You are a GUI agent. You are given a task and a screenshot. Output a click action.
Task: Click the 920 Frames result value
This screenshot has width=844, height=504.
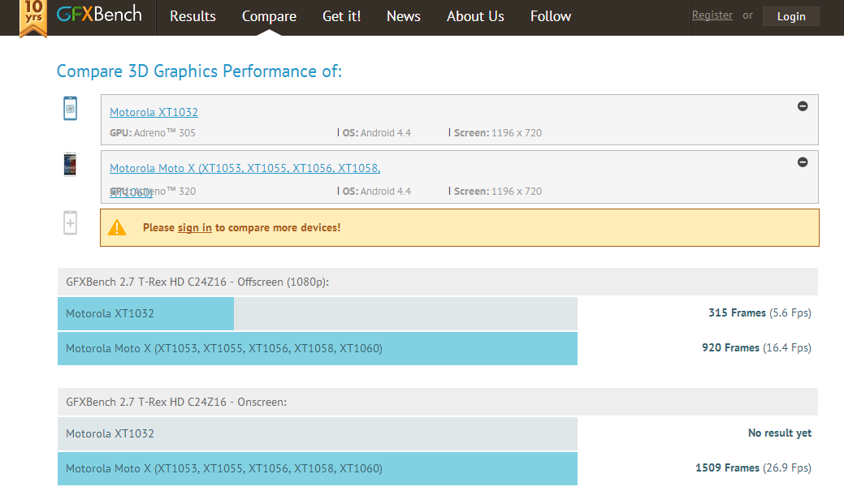click(756, 348)
